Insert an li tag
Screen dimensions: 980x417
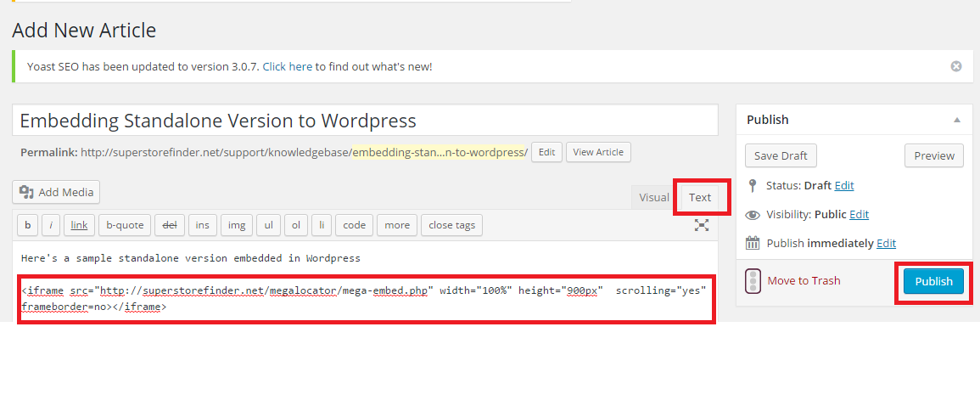pos(322,225)
